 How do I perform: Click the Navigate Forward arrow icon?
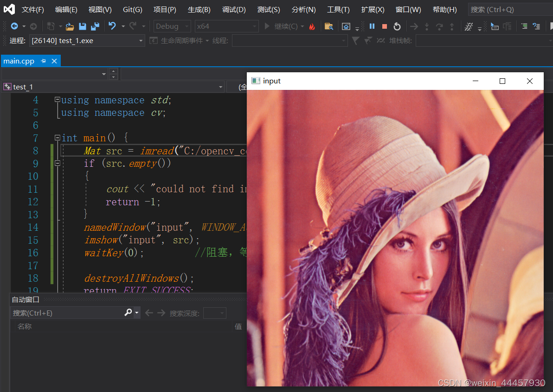pyautogui.click(x=33, y=26)
